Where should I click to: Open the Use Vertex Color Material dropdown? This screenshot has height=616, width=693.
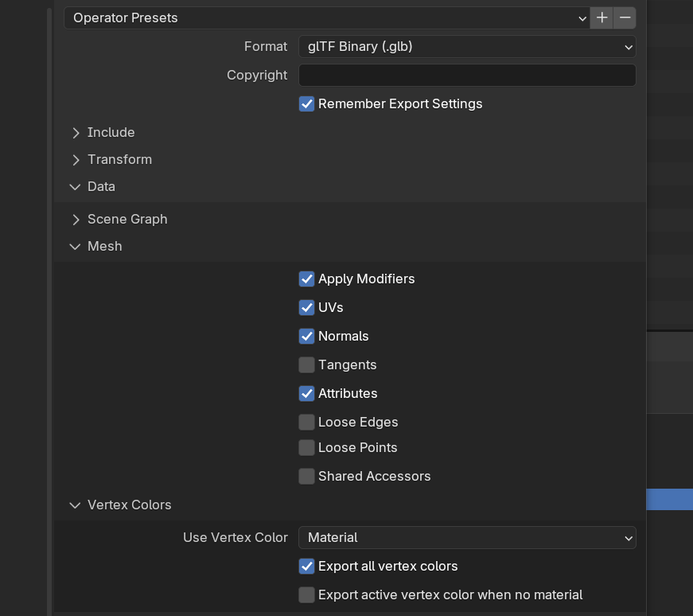pyautogui.click(x=467, y=538)
